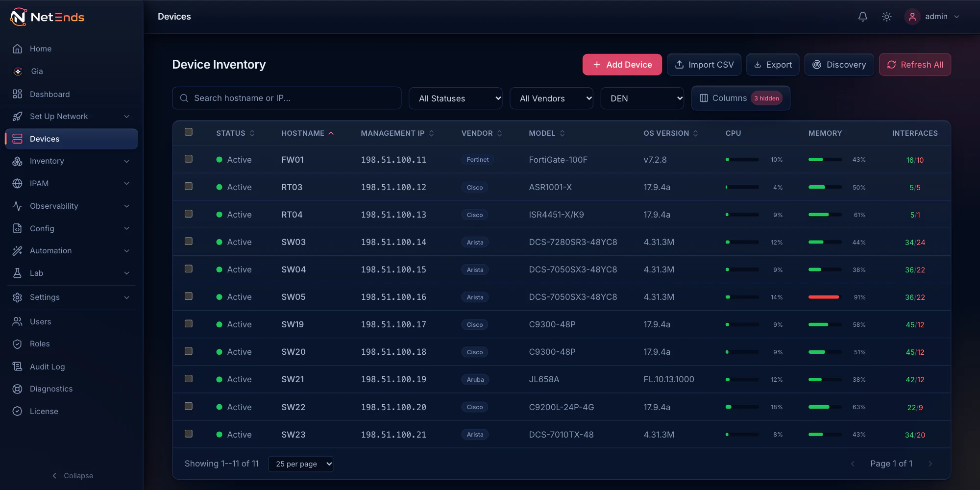Open the Settings sidebar item
This screenshot has height=490, width=980.
point(72,297)
